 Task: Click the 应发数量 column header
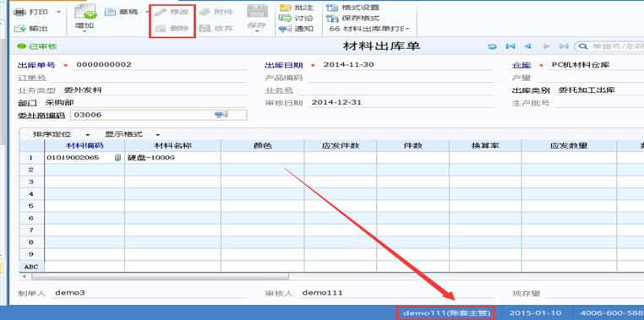click(x=570, y=145)
